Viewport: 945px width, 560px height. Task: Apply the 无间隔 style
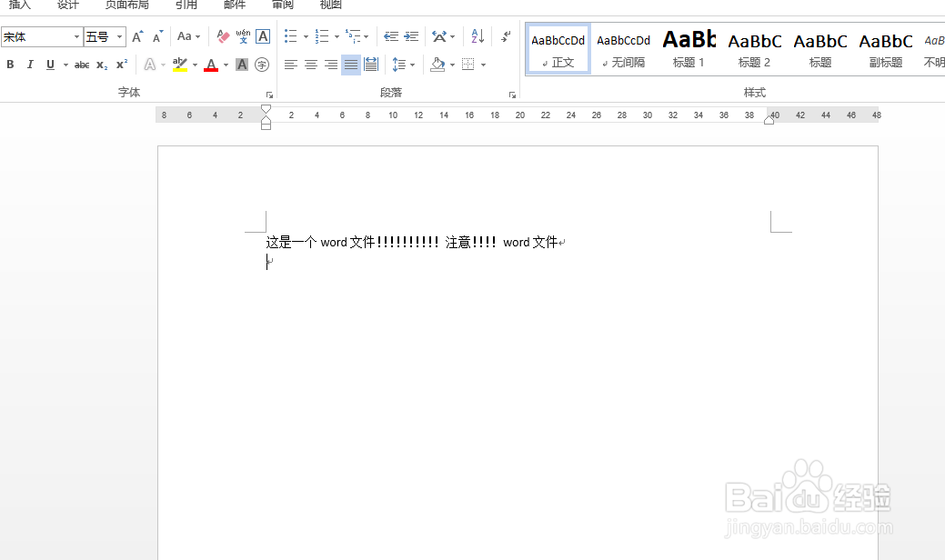(x=624, y=49)
